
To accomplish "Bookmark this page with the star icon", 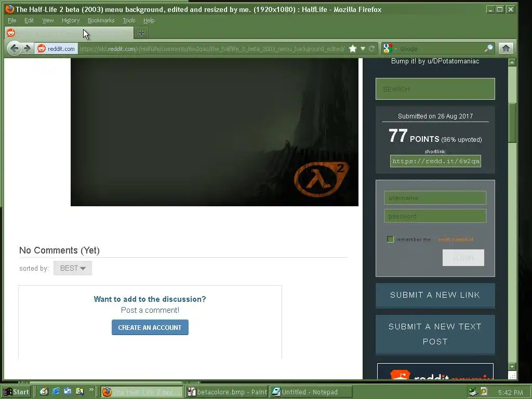I will click(353, 48).
